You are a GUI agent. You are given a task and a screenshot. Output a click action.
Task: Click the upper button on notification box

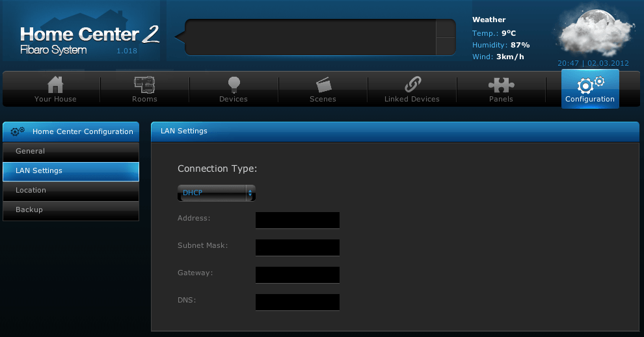point(446,29)
